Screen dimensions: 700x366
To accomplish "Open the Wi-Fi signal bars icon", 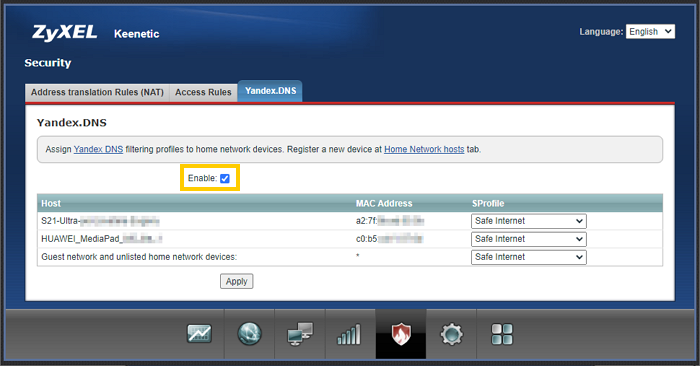I will pyautogui.click(x=349, y=334).
